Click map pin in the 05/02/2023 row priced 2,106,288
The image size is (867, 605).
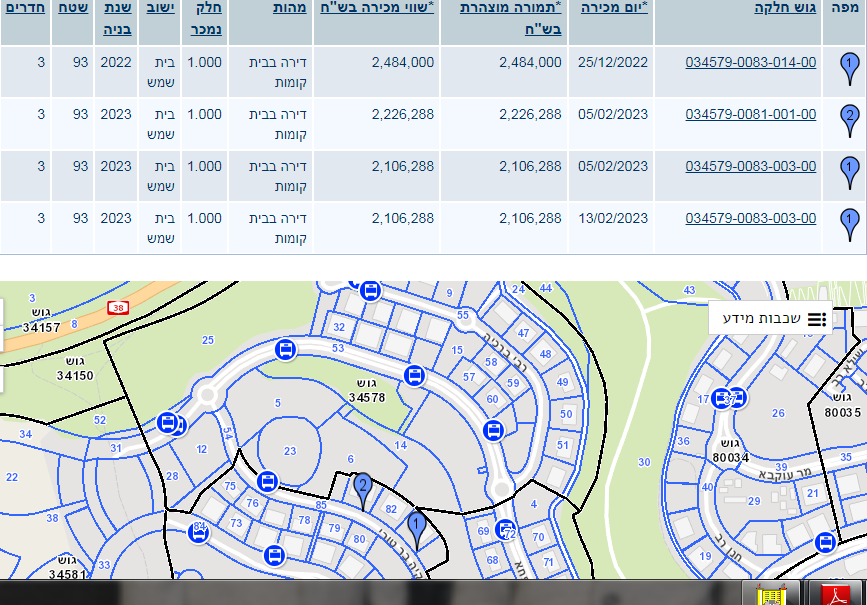coord(849,173)
